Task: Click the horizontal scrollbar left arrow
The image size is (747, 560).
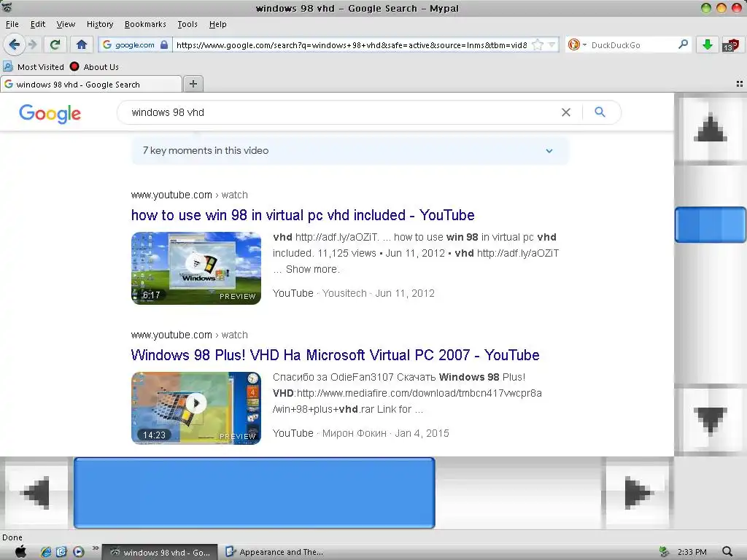Action: click(x=36, y=492)
